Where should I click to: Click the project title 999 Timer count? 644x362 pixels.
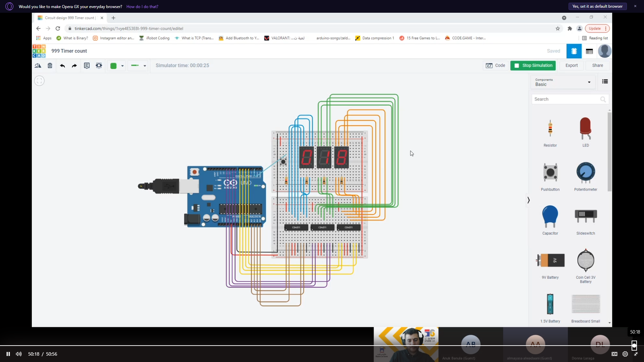pyautogui.click(x=69, y=51)
